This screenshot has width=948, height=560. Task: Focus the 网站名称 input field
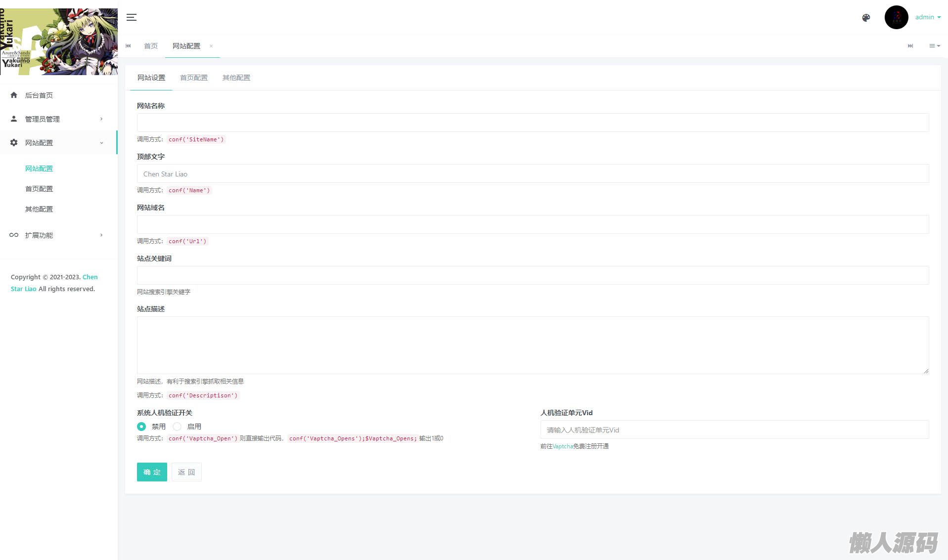coord(533,123)
